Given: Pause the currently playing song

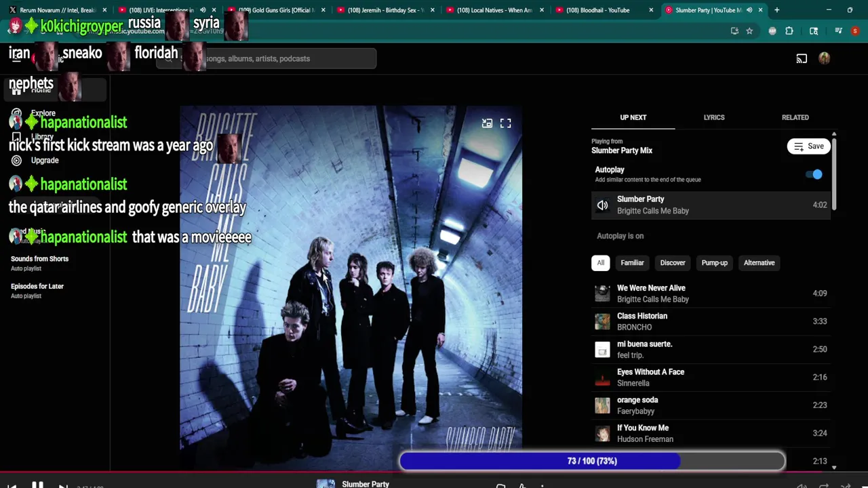Looking at the screenshot, I should tap(37, 484).
